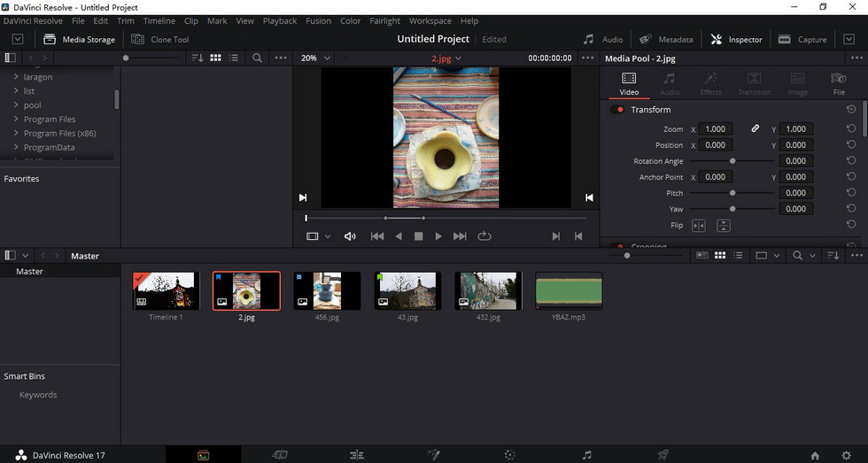Reset the Rotation Angle parameter
This screenshot has width=868, height=463.
tap(851, 160)
